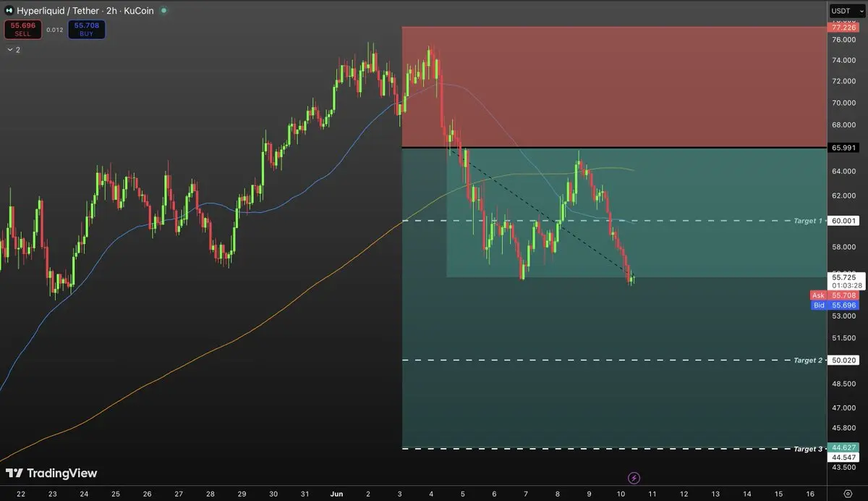Click the 22 date label on time axis
868x501 pixels.
tap(21, 494)
